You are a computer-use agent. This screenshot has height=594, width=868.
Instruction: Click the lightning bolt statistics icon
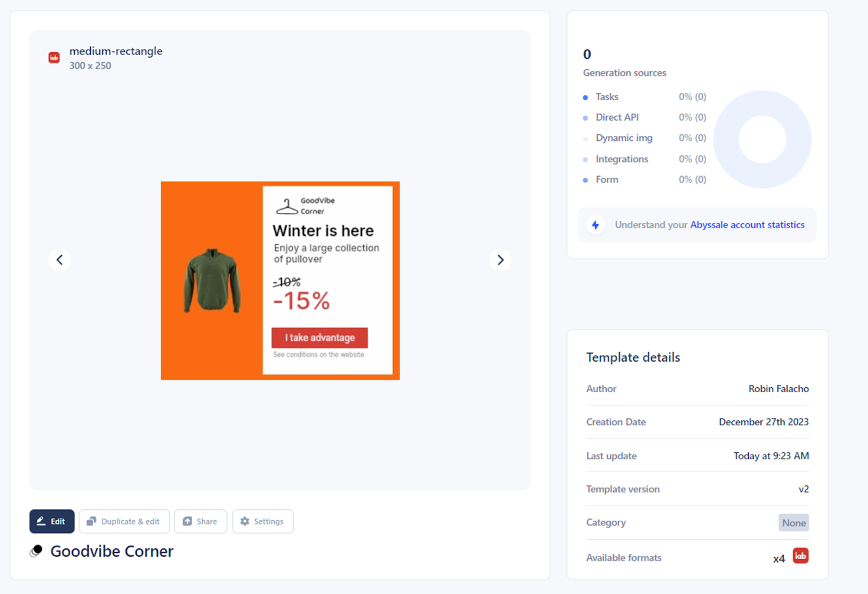(x=595, y=225)
